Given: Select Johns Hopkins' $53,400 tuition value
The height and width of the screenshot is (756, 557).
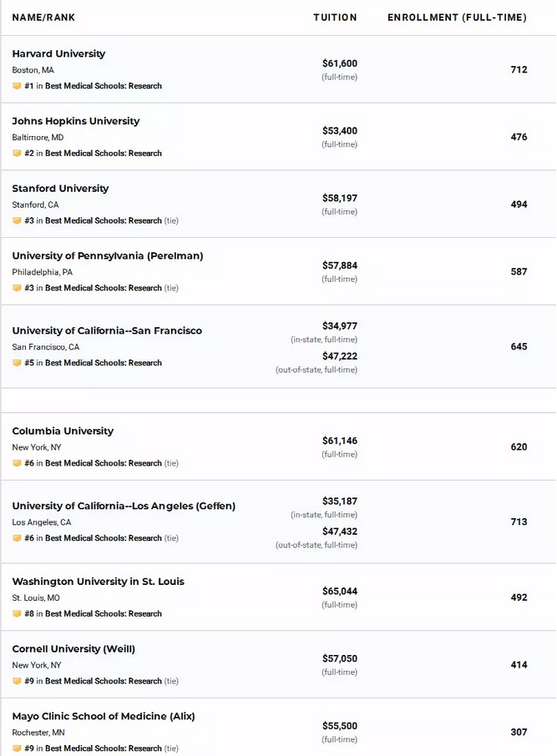Looking at the screenshot, I should 340,131.
